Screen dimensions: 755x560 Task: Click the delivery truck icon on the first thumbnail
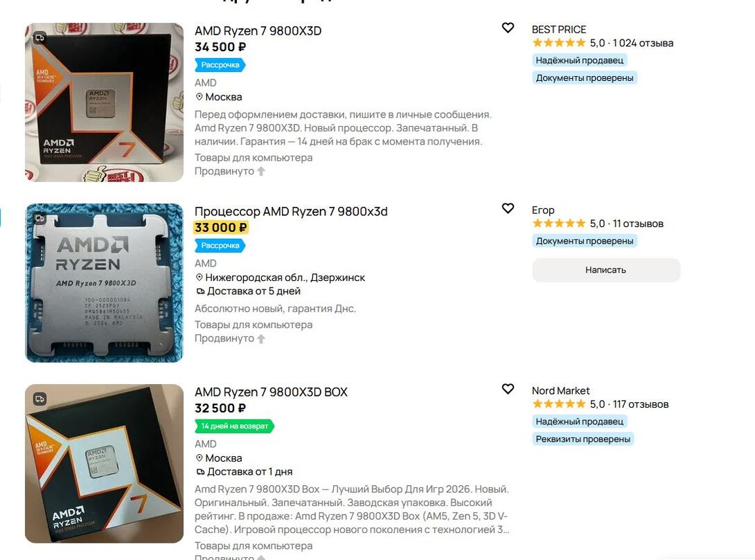[40, 37]
